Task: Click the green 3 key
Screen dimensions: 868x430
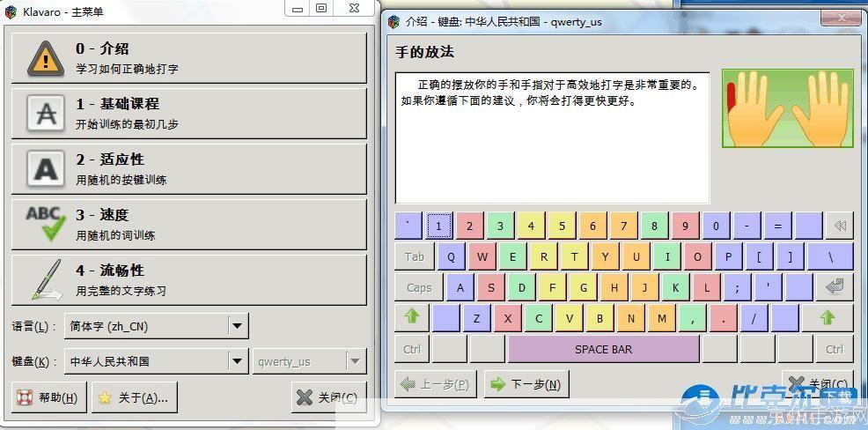Action: point(500,226)
